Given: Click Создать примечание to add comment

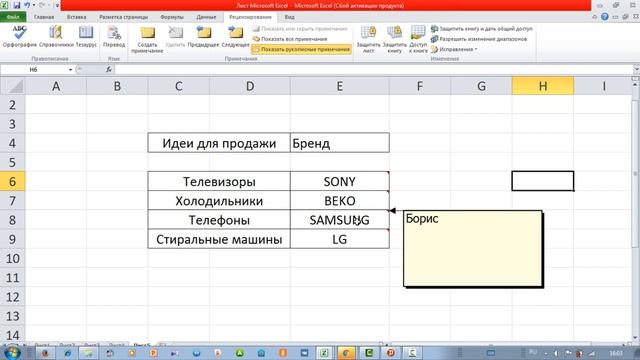Looking at the screenshot, I should [147, 39].
